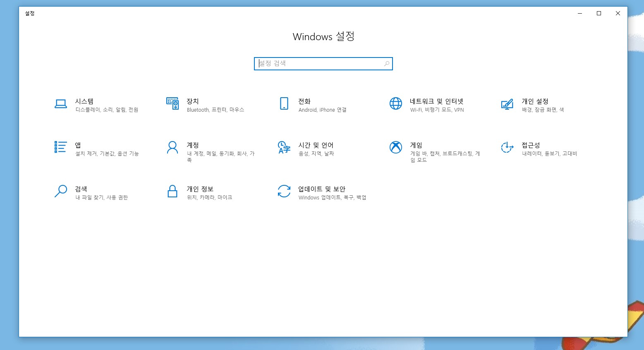Click the '위치, 카메라, 마이크' description
Viewport: 644px width, 350px height.
point(210,198)
